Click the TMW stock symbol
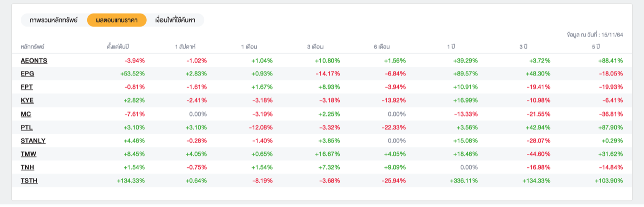This screenshot has height=207, width=644. pyautogui.click(x=28, y=154)
